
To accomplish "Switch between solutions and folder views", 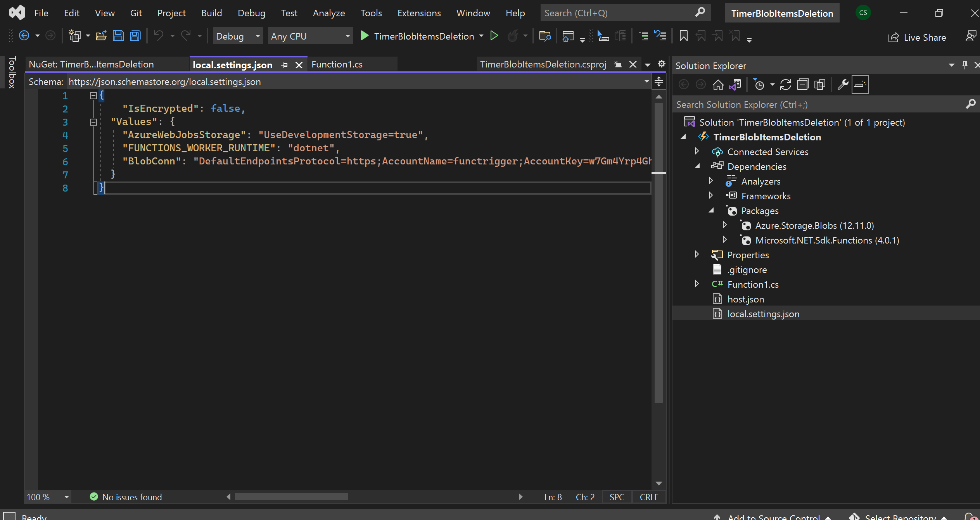I will [x=735, y=85].
